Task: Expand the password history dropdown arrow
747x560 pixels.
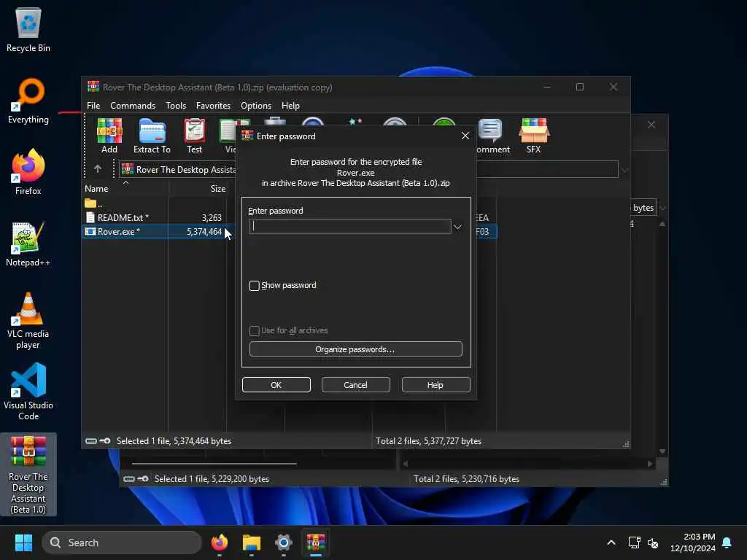Action: click(458, 227)
